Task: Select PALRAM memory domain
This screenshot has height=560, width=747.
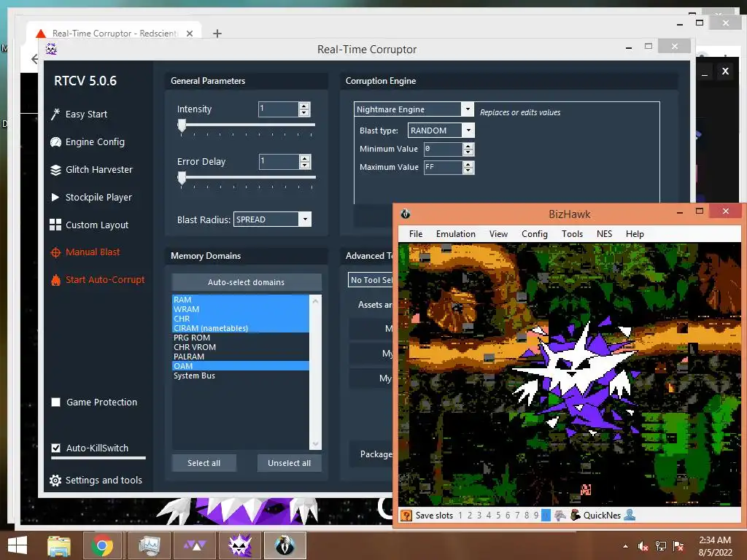Action: (x=240, y=357)
